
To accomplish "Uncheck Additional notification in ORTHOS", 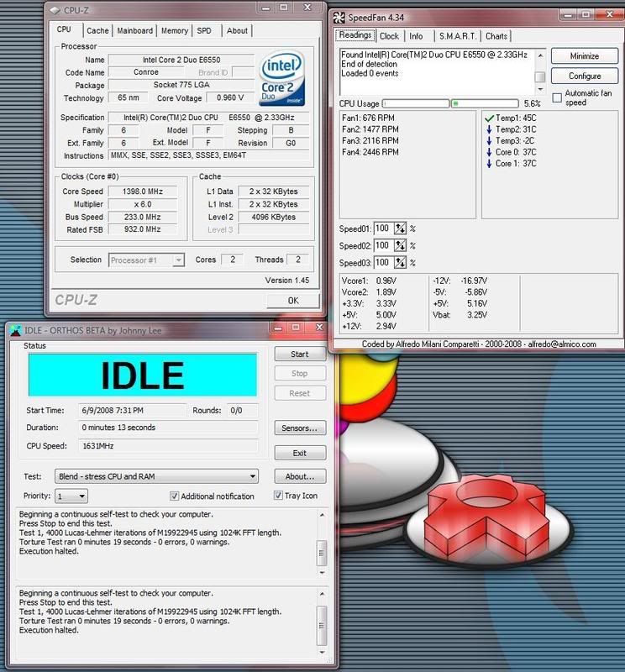I will pos(174,496).
